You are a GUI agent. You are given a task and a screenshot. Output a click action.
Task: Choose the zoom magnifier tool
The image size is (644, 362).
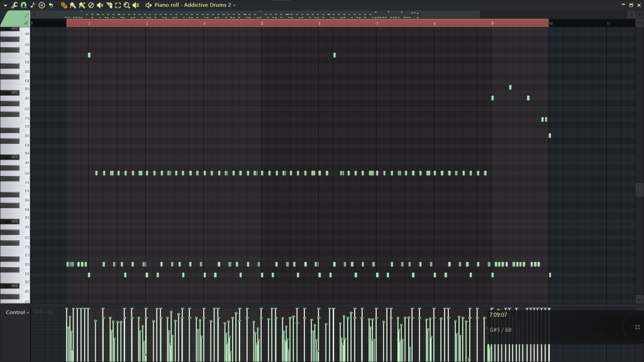pos(126,5)
